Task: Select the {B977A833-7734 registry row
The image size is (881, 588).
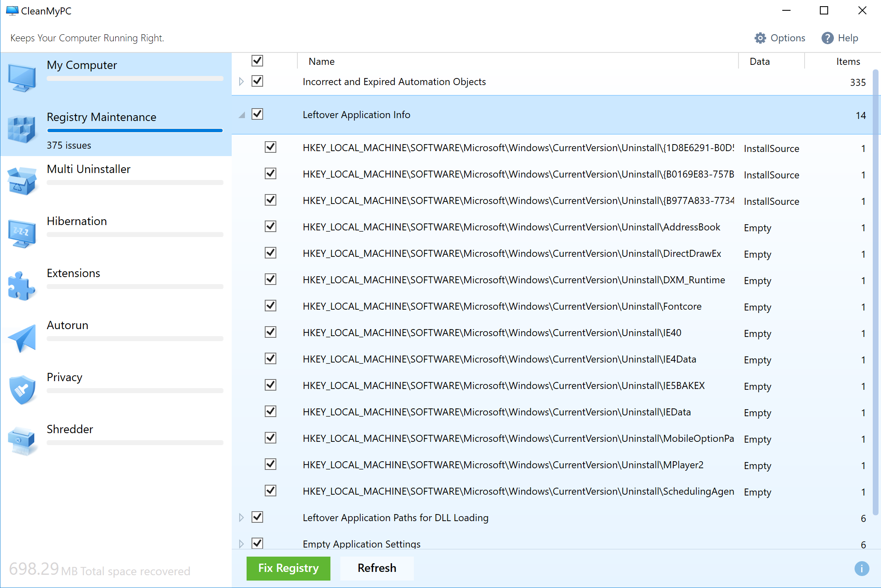Action: point(553,201)
